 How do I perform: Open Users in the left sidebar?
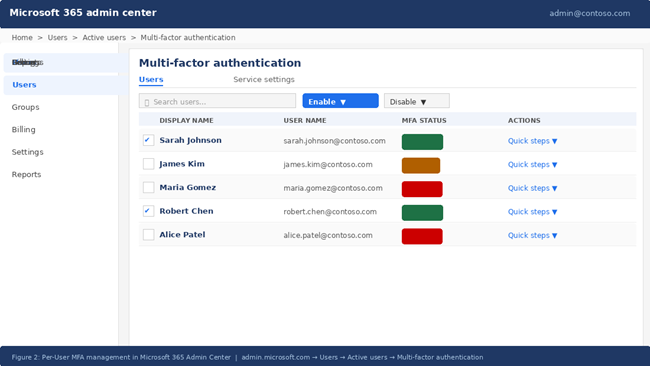pos(66,85)
